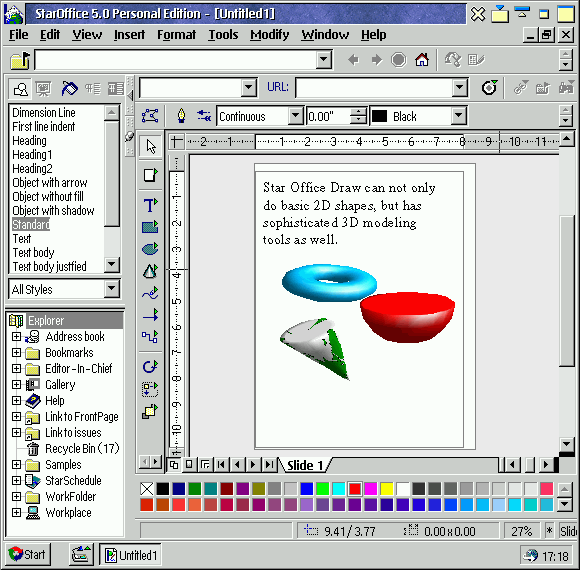Open the Continuous line style dropdown
580x570 pixels.
click(x=296, y=116)
